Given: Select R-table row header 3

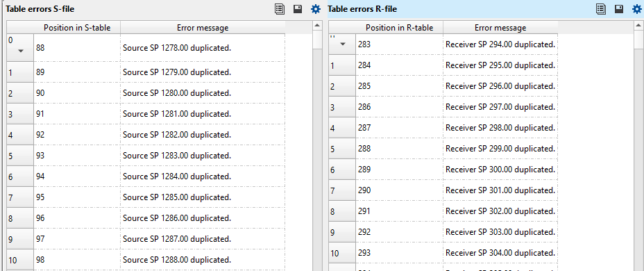Looking at the screenshot, I should [343, 107].
